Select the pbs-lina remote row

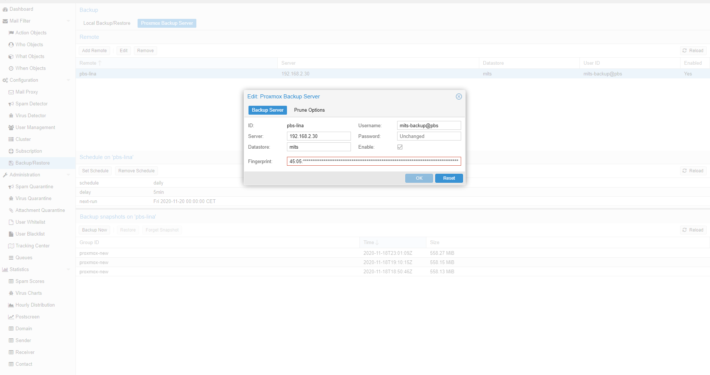click(x=393, y=74)
